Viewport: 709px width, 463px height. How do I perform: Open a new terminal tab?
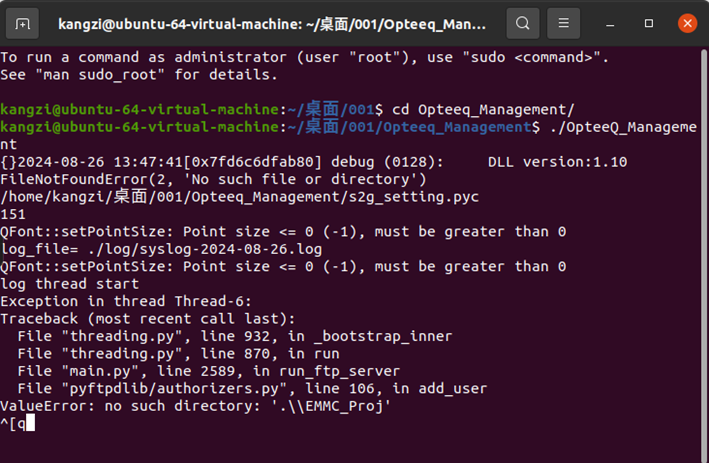[24, 22]
